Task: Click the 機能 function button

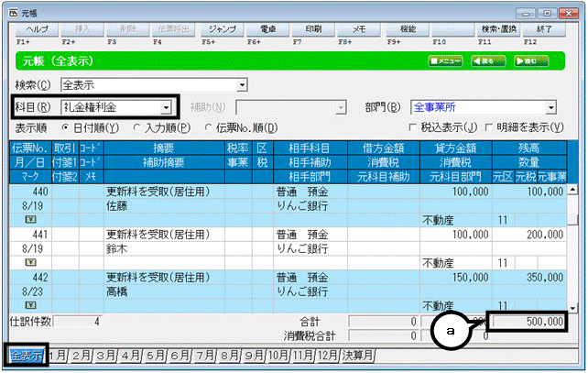Action: point(408,29)
